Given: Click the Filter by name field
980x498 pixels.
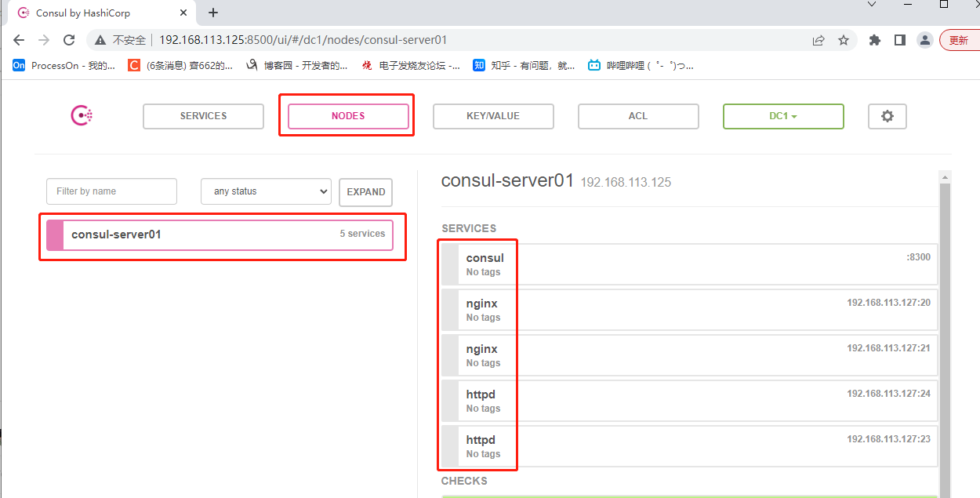Looking at the screenshot, I should 111,191.
